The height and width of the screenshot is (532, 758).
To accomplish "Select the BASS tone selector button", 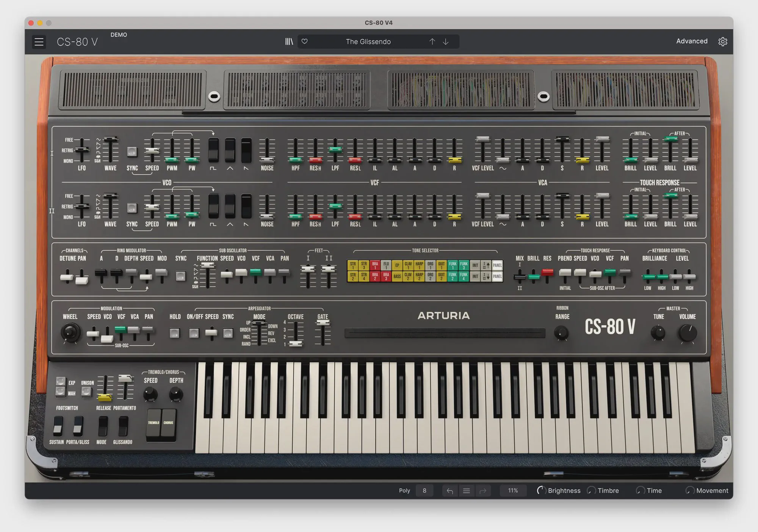I will pyautogui.click(x=397, y=276).
